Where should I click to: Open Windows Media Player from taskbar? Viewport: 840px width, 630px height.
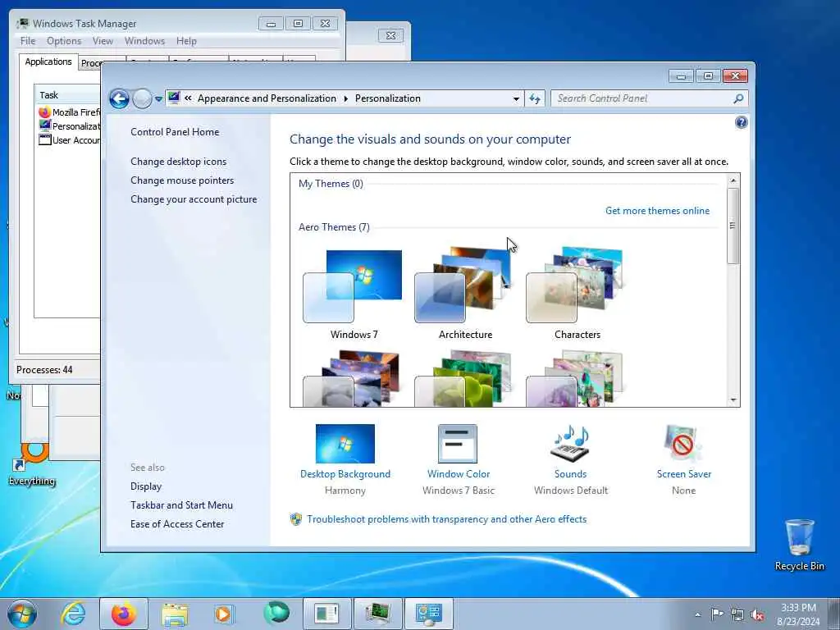click(223, 614)
